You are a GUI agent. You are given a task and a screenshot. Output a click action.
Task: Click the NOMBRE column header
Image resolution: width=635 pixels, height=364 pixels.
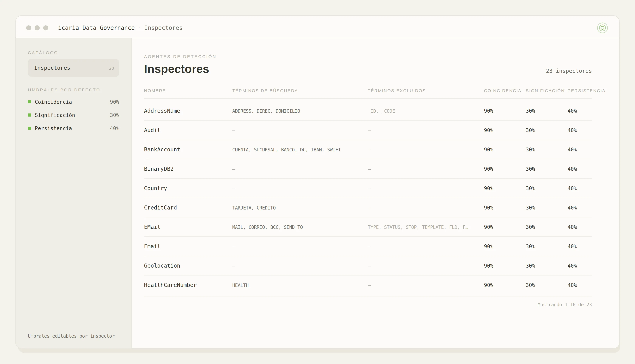coord(155,91)
